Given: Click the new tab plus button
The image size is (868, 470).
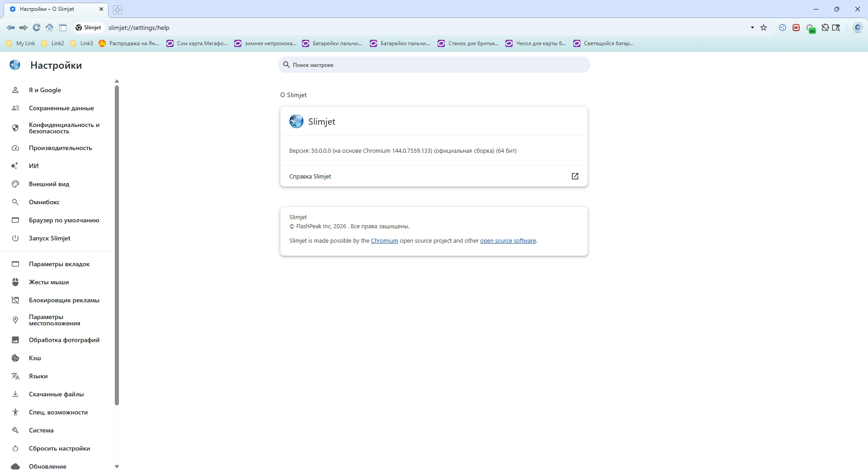Looking at the screenshot, I should [x=118, y=9].
